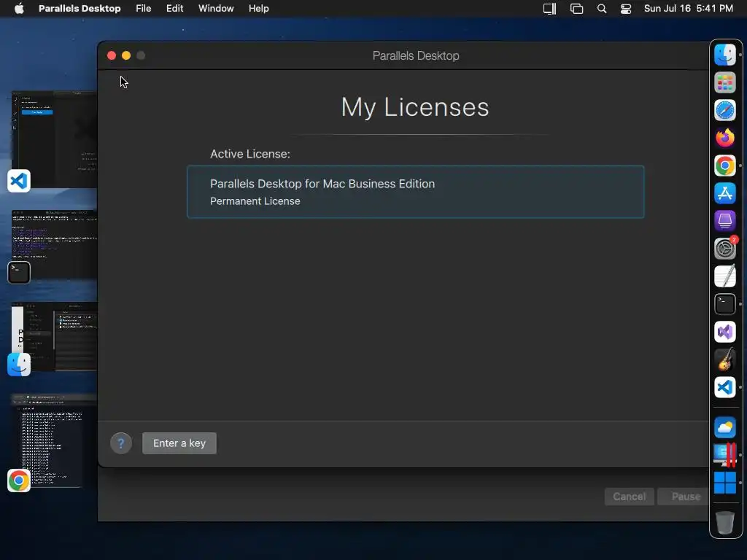
Task: Select the Finder Stage Manager icon
Action: [18, 365]
